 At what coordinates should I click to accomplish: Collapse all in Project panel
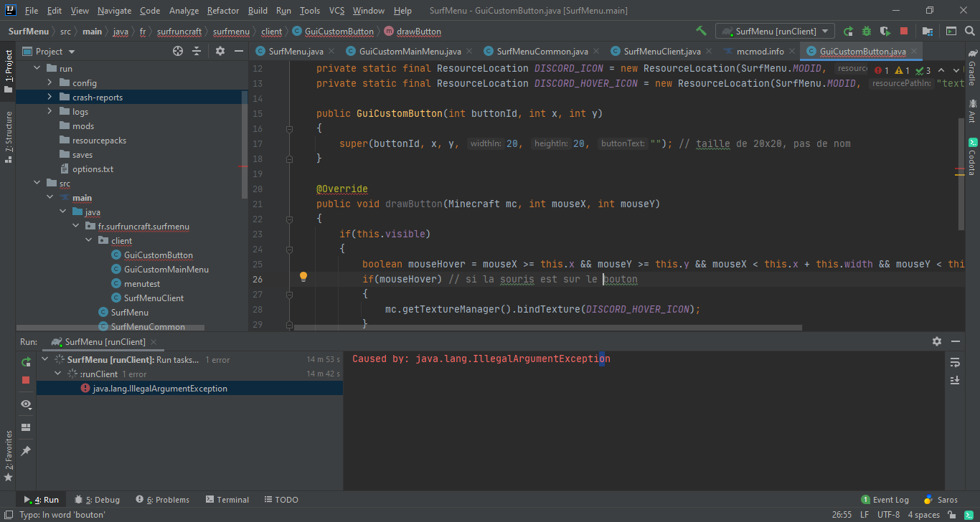(197, 51)
